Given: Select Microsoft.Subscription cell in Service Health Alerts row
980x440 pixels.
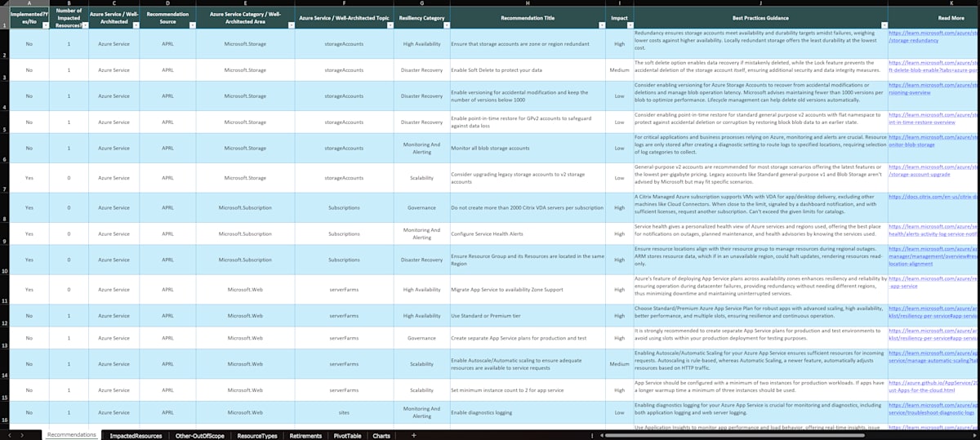Looking at the screenshot, I should click(x=245, y=233).
